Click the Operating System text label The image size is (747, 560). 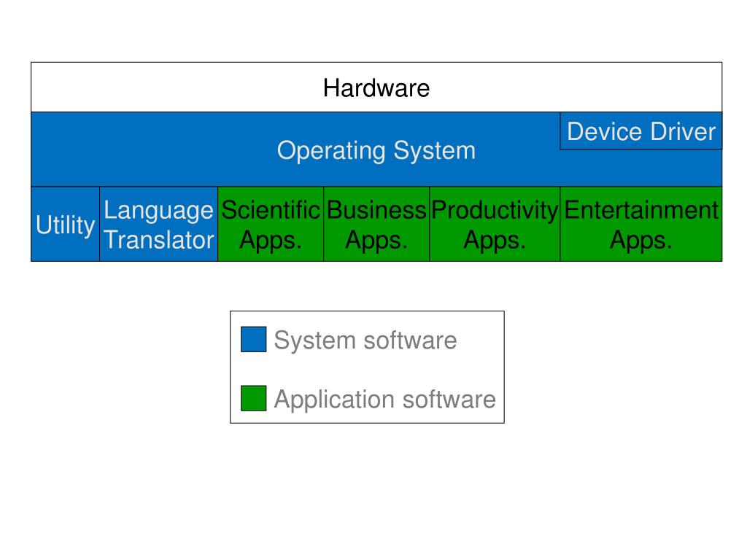coord(376,151)
